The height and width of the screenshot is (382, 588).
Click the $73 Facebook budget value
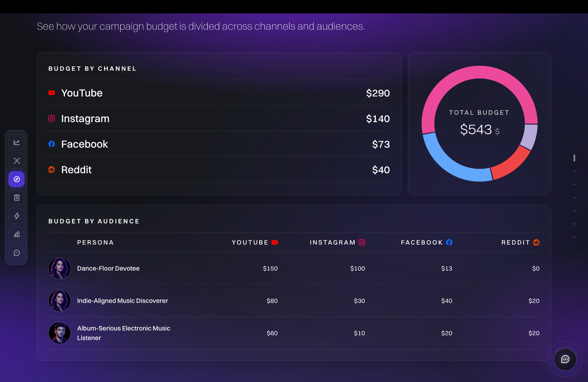click(381, 144)
